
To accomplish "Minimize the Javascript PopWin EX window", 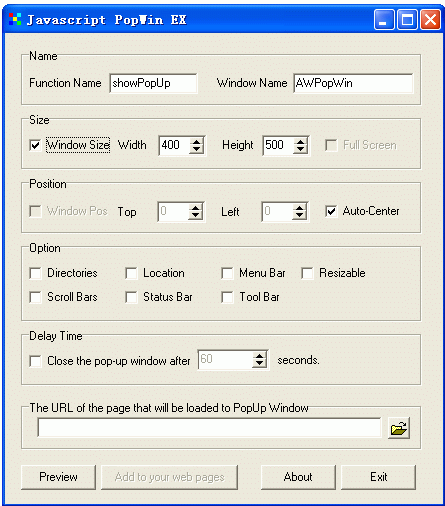I will 384,20.
